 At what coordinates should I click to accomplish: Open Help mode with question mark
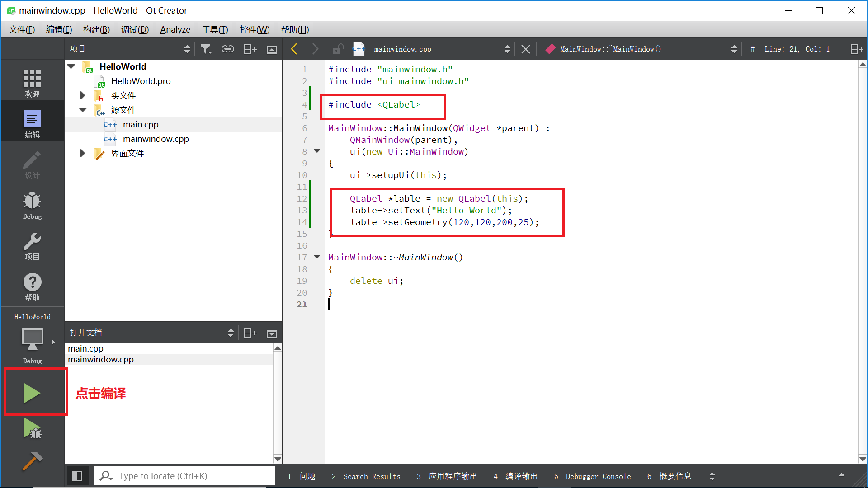pos(32,287)
